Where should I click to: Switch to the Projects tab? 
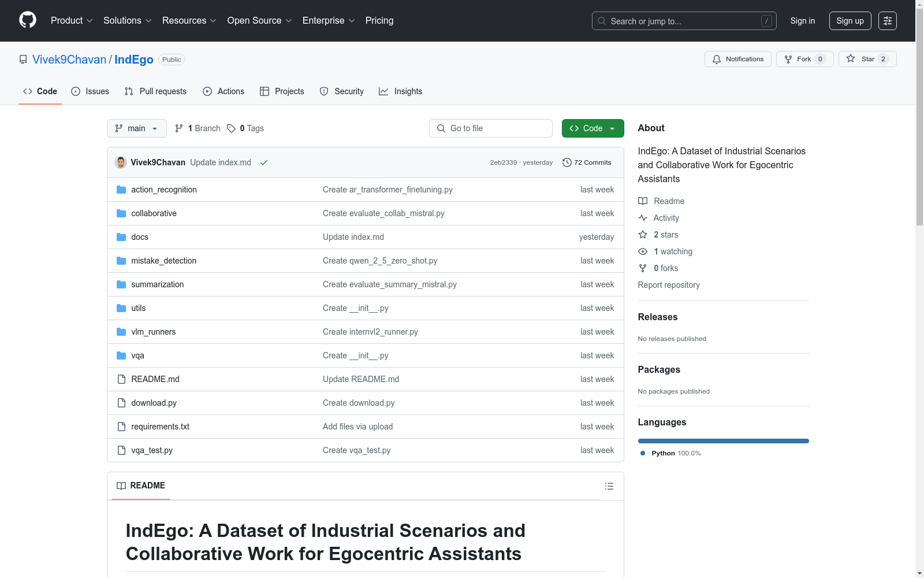click(282, 91)
